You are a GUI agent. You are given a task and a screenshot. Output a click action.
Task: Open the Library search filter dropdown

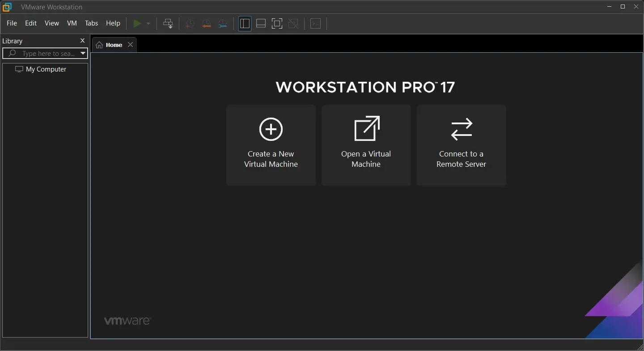[83, 53]
